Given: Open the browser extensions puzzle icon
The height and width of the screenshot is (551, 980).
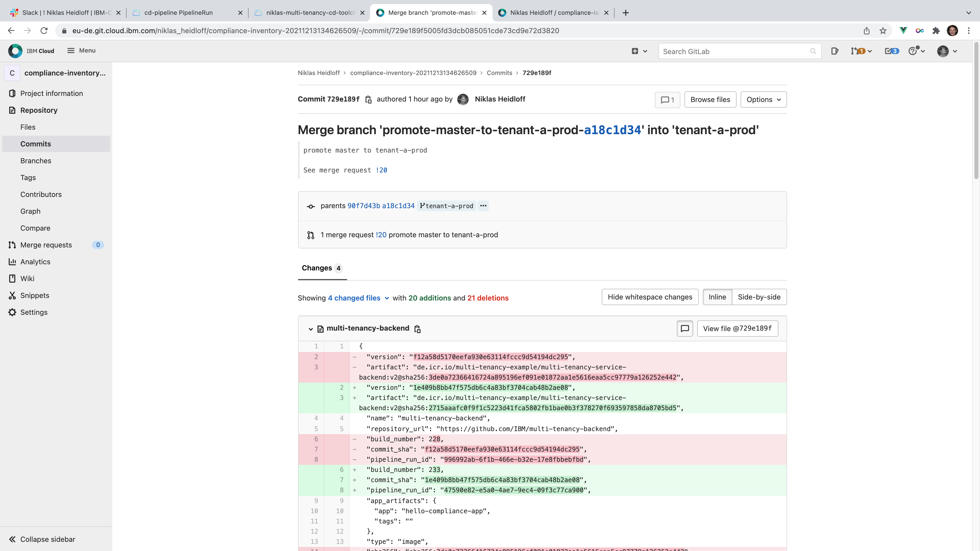Looking at the screenshot, I should 936,31.
